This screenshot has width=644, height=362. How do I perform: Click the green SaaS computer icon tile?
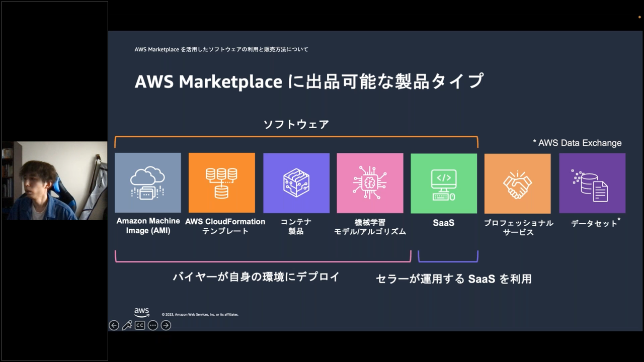coord(444,183)
